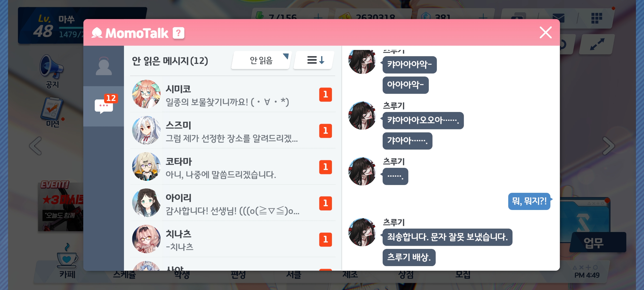
Task: Switch to the student profile list tab
Action: [x=104, y=66]
